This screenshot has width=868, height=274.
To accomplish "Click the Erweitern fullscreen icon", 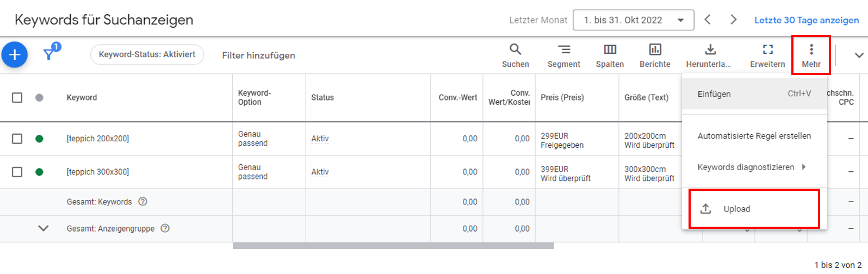I will coord(767,50).
